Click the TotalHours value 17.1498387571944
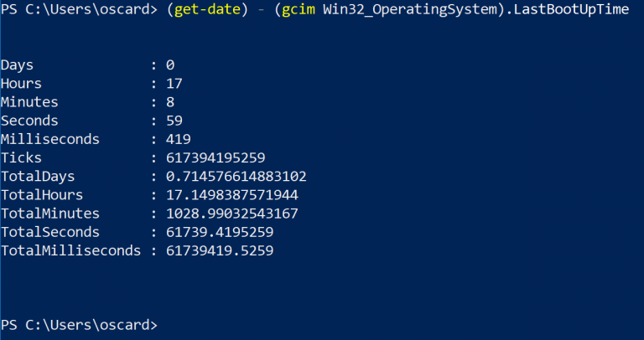 pyautogui.click(x=232, y=195)
